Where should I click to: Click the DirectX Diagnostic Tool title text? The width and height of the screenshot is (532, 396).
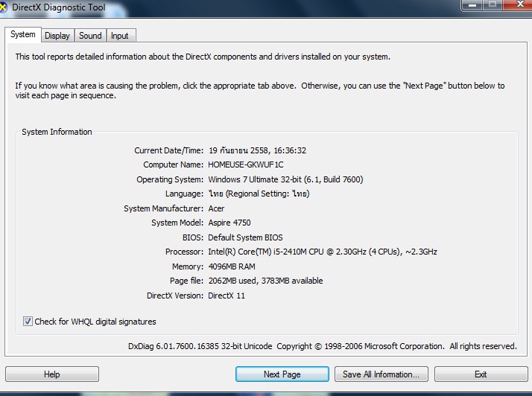[x=59, y=7]
